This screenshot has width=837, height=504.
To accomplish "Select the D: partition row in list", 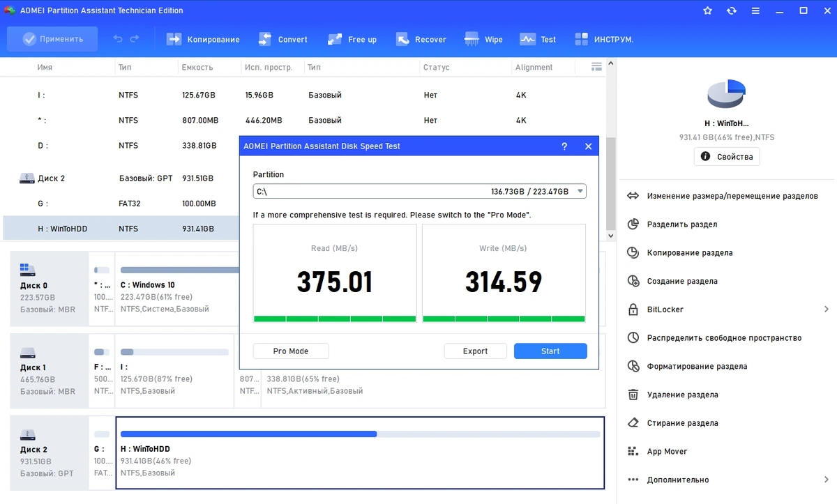I will [121, 146].
